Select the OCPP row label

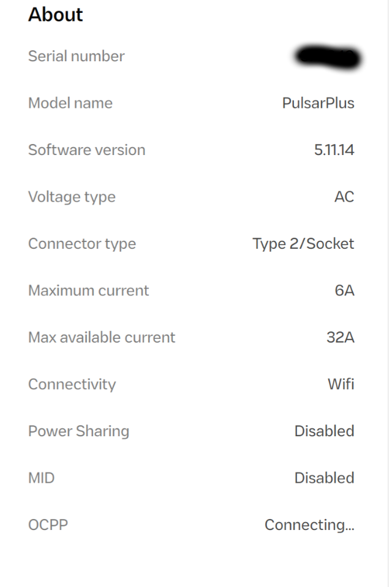point(43,525)
